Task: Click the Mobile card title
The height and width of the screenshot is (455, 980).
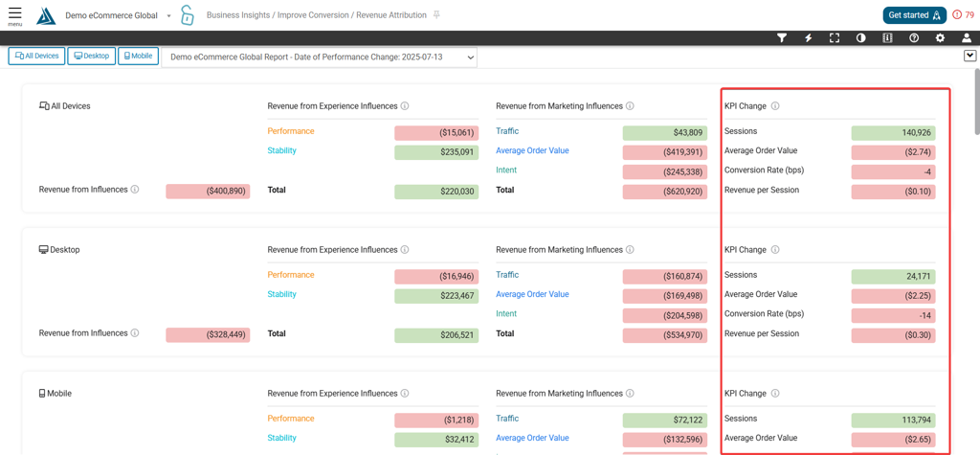Action: 55,394
